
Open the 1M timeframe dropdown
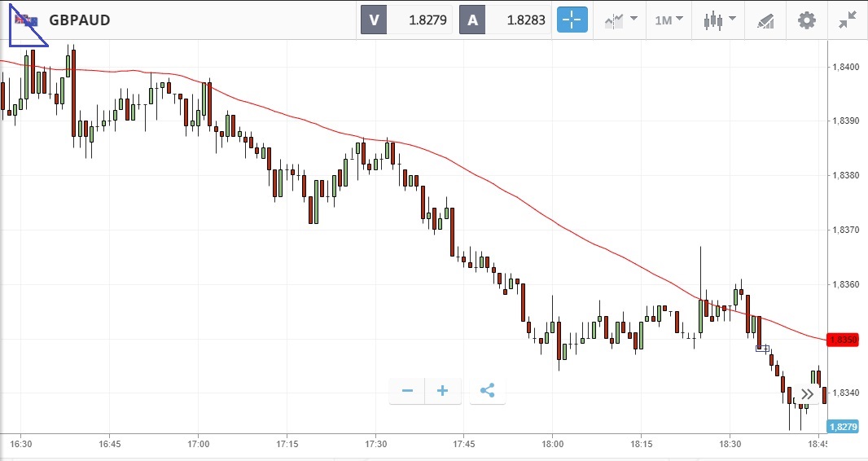669,20
